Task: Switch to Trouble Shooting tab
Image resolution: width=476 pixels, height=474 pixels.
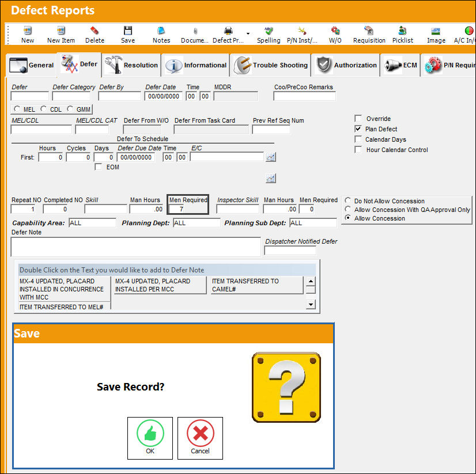Action: (x=270, y=65)
